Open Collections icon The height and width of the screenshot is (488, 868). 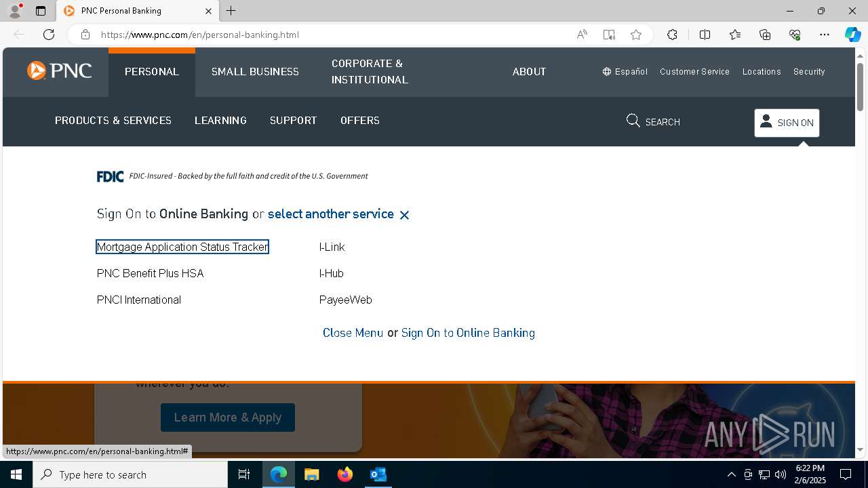[x=765, y=35]
